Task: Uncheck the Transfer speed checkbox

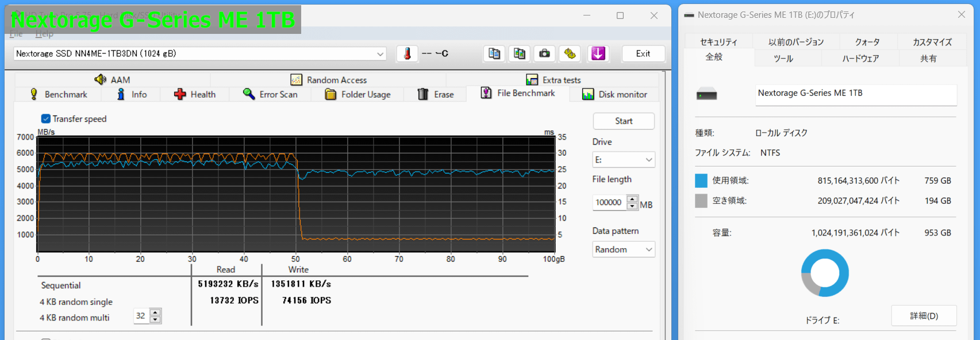Action: (x=45, y=119)
